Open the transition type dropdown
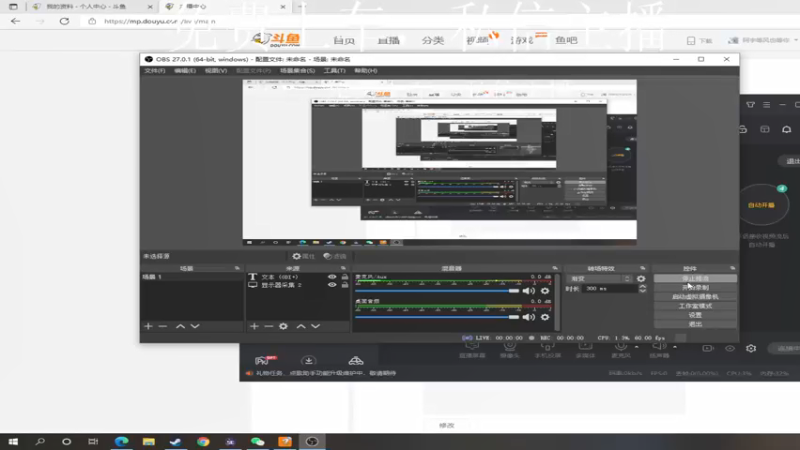Screen dimensions: 800x450 pos(600,279)
